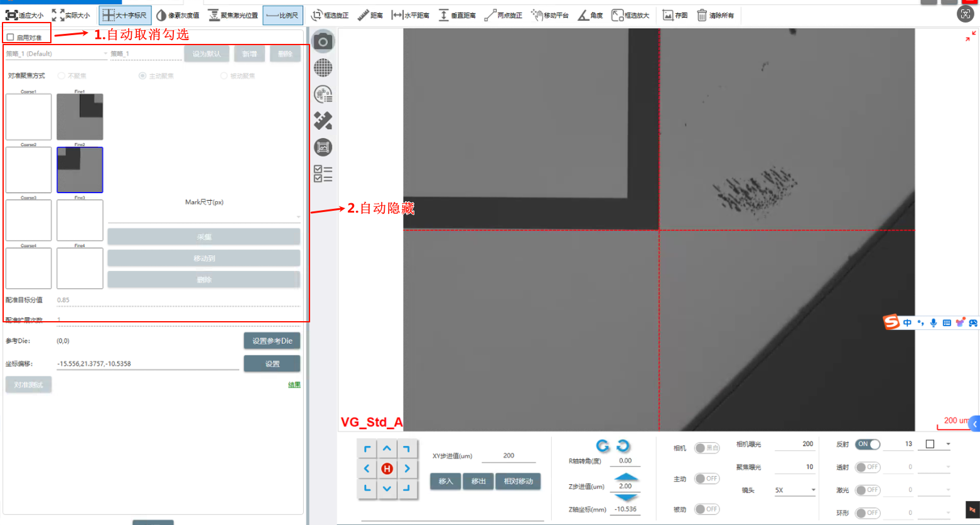Open the 结果 link
This screenshot has height=525, width=980.
tap(294, 384)
